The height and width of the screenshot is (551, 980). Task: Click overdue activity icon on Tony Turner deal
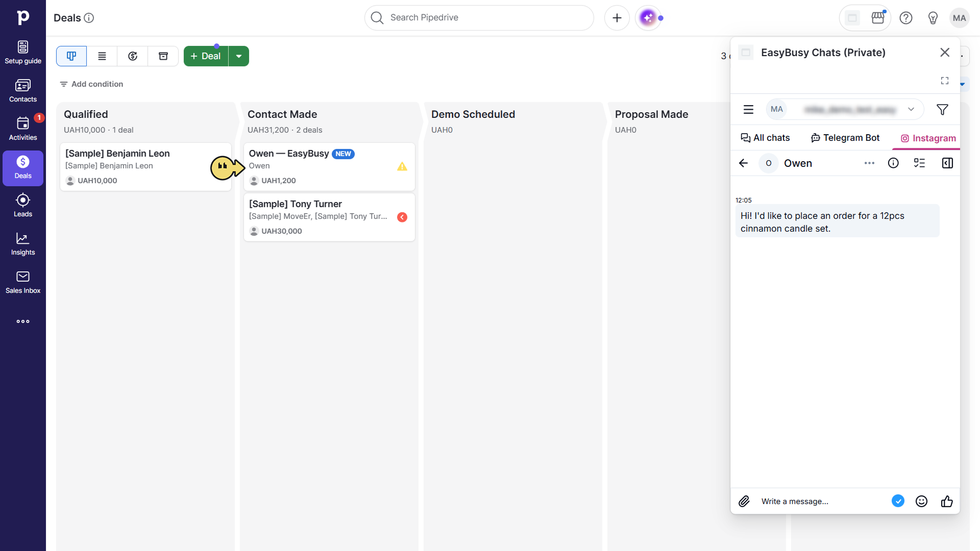pyautogui.click(x=402, y=217)
